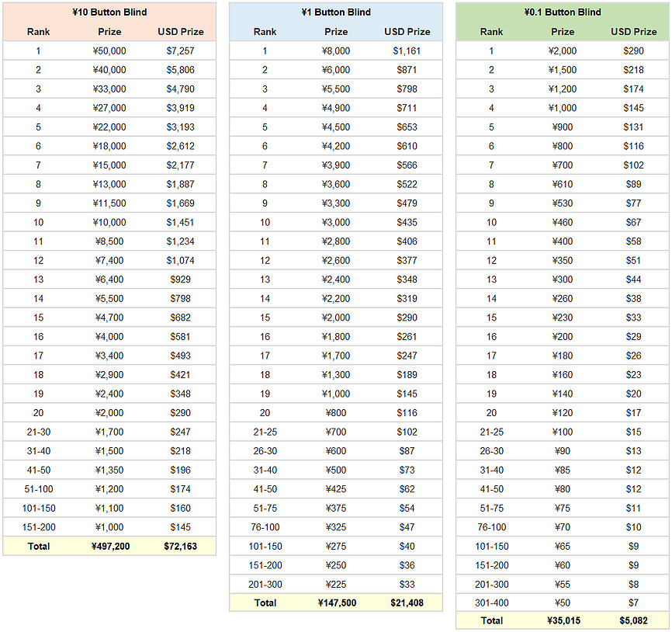Click the ¥10 Button Blind table title
Image resolution: width=672 pixels, height=632 pixels.
(x=109, y=12)
